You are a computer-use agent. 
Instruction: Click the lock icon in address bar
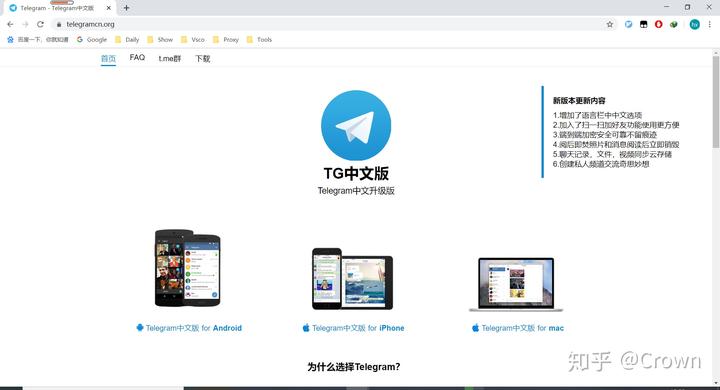[x=59, y=24]
